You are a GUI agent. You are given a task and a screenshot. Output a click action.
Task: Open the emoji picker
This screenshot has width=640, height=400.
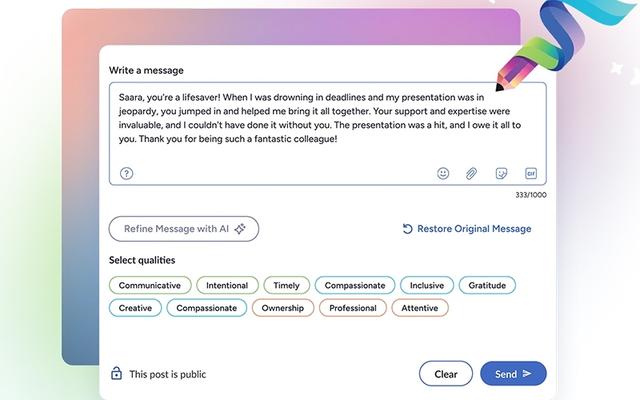[x=443, y=173]
